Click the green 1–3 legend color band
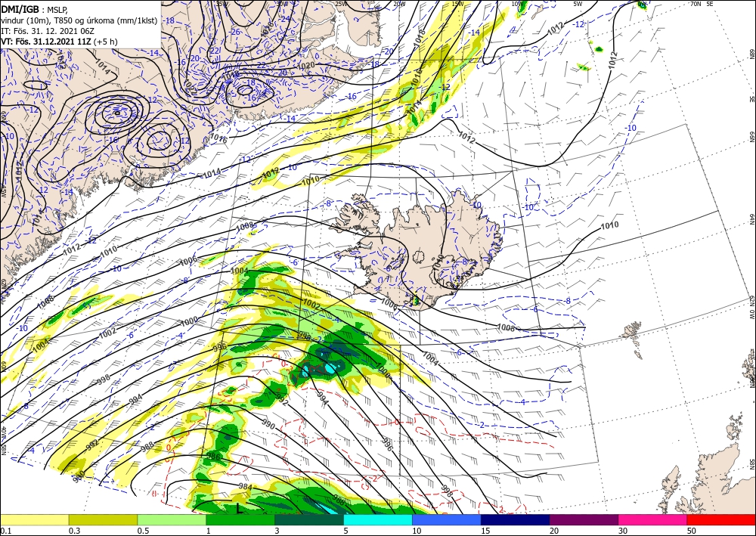Image resolution: width=756 pixels, height=536 pixels. pyautogui.click(x=240, y=519)
